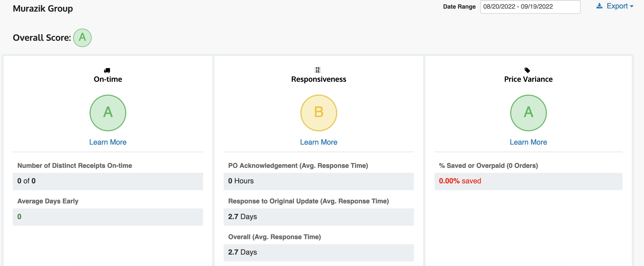The height and width of the screenshot is (266, 644).
Task: Click the On-time grade circle A
Action: [x=107, y=113]
